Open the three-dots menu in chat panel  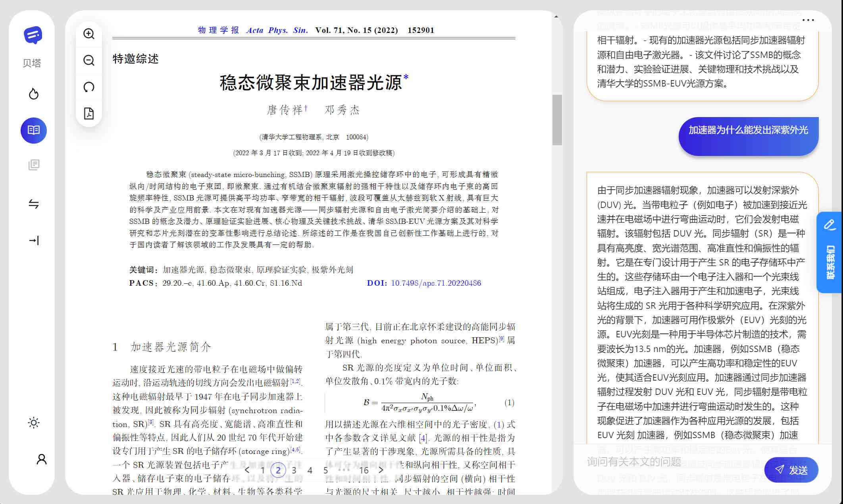coord(808,20)
